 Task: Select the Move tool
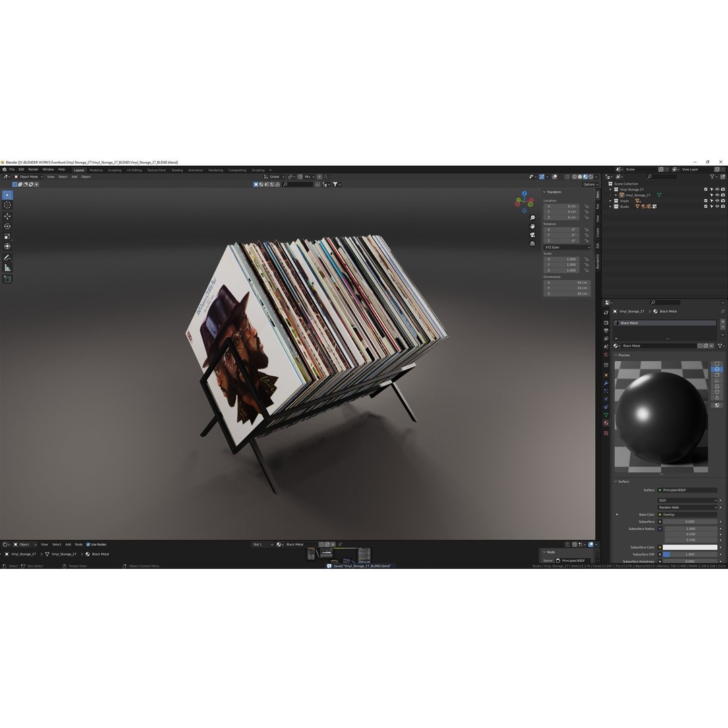click(7, 216)
